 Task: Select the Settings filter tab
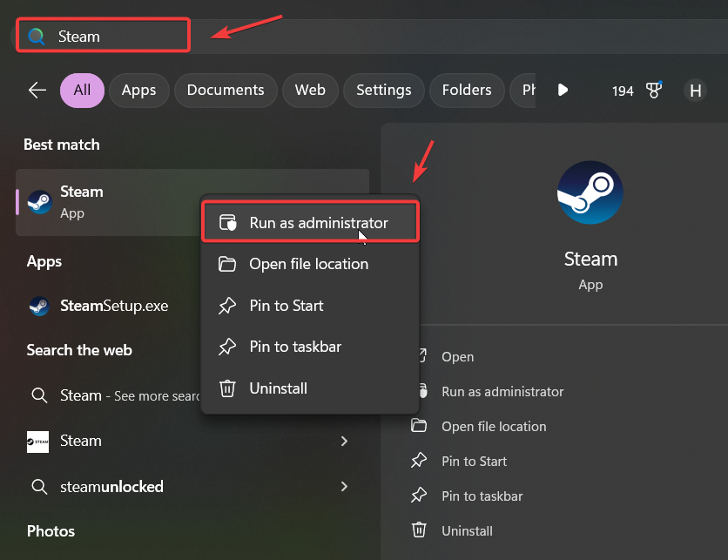click(x=383, y=90)
